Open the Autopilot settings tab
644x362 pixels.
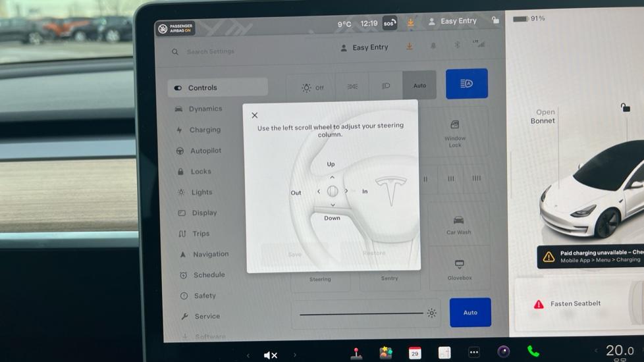pyautogui.click(x=200, y=151)
